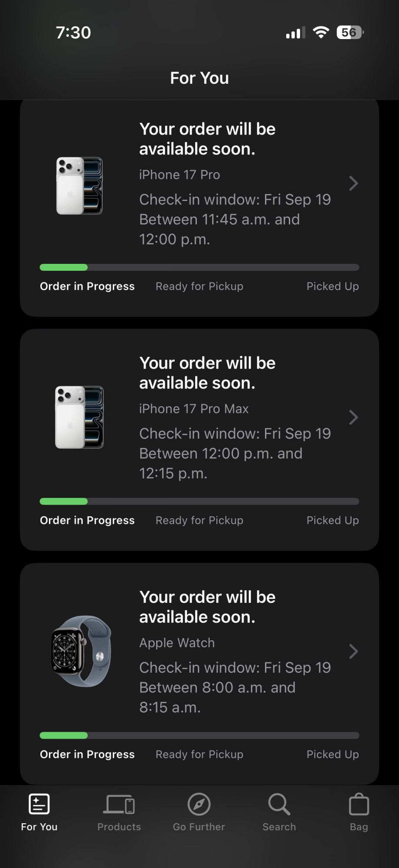Screen dimensions: 399x868
Task: Open the Products tab icon
Action: pos(119,804)
